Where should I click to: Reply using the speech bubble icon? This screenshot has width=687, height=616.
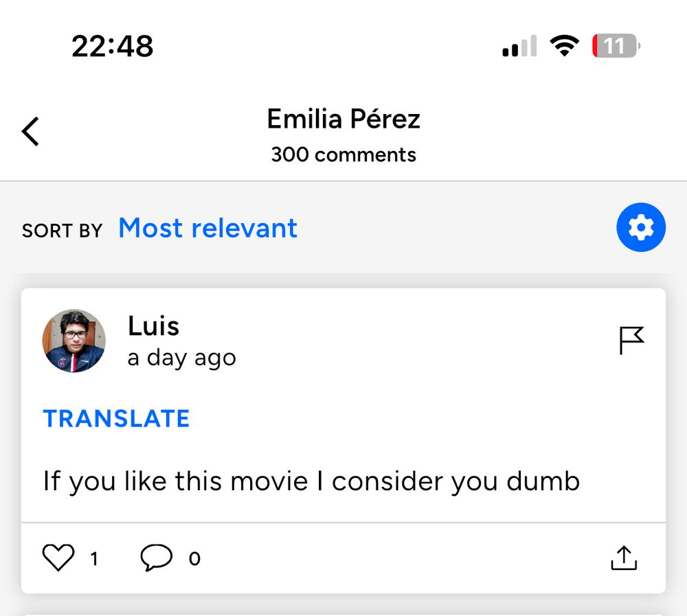(157, 558)
